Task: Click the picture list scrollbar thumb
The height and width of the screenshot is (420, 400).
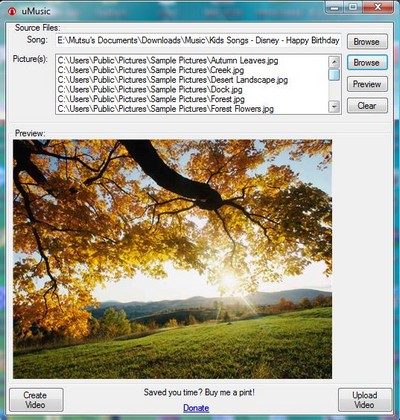Action: pyautogui.click(x=334, y=75)
